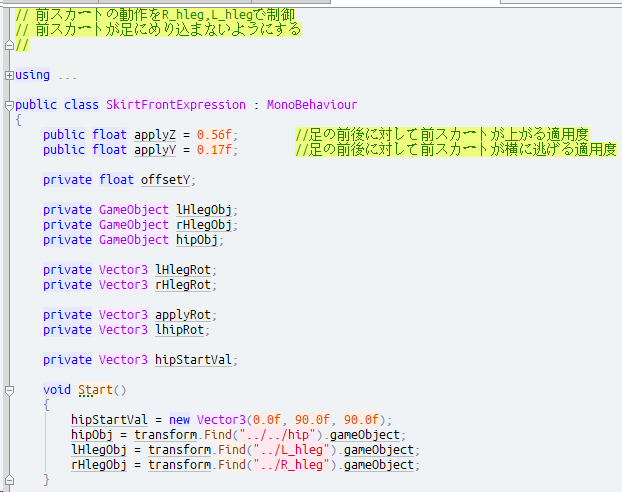Image resolution: width=622 pixels, height=492 pixels.
Task: Expand the collapsed using directives block
Action: coord(8,75)
